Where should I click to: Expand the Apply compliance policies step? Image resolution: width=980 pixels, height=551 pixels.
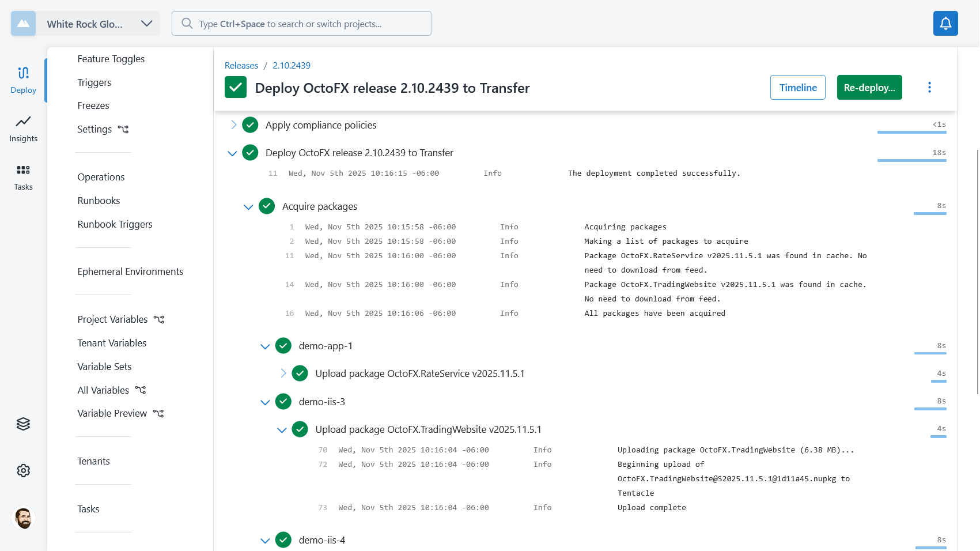(x=233, y=125)
